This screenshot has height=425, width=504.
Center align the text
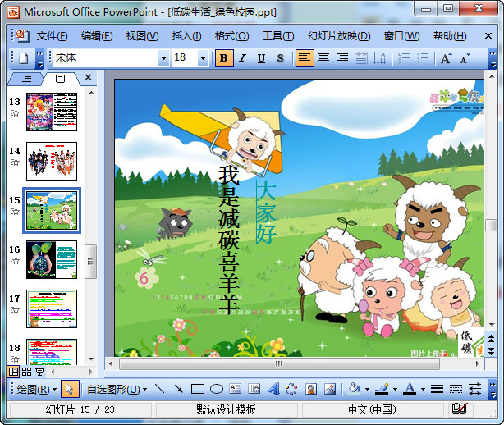click(323, 58)
